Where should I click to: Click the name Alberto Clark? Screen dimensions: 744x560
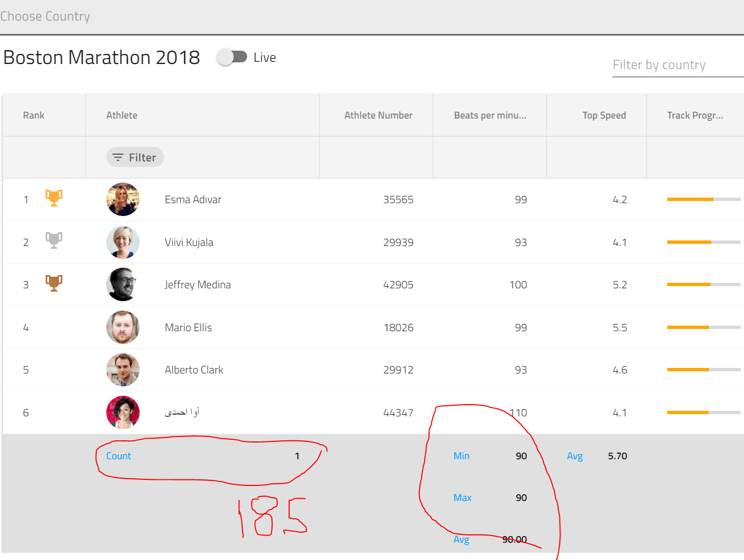(x=194, y=370)
